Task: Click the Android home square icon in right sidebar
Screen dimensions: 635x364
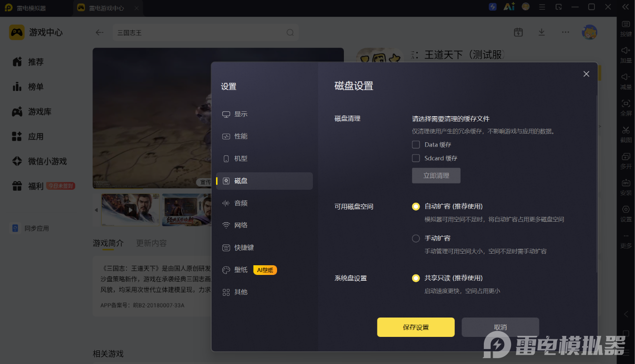Action: [626, 334]
